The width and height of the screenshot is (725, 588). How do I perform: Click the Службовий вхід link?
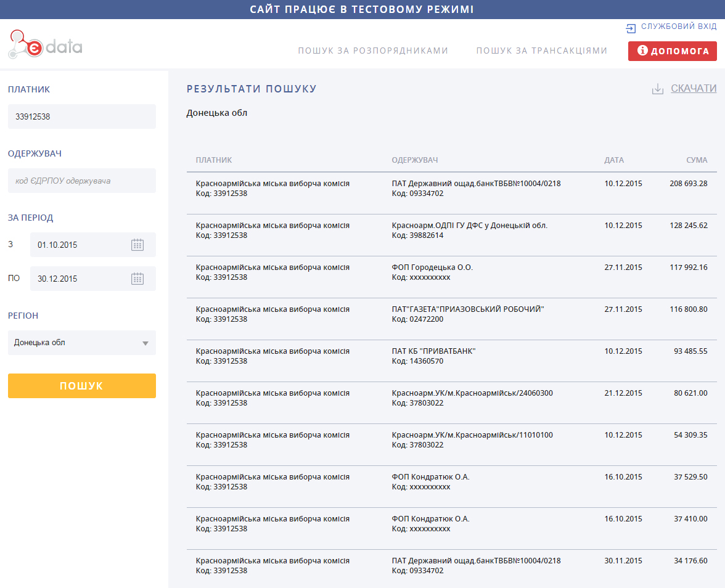tap(678, 27)
